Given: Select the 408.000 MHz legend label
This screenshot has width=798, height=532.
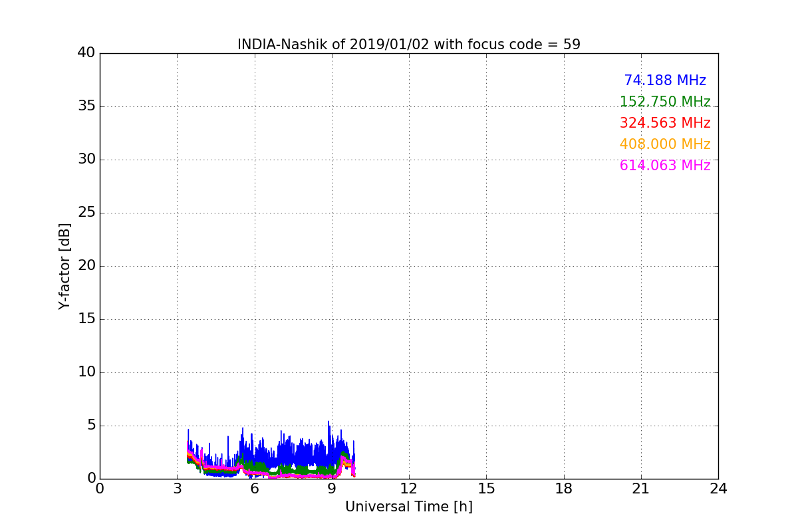Looking at the screenshot, I should pyautogui.click(x=665, y=144).
